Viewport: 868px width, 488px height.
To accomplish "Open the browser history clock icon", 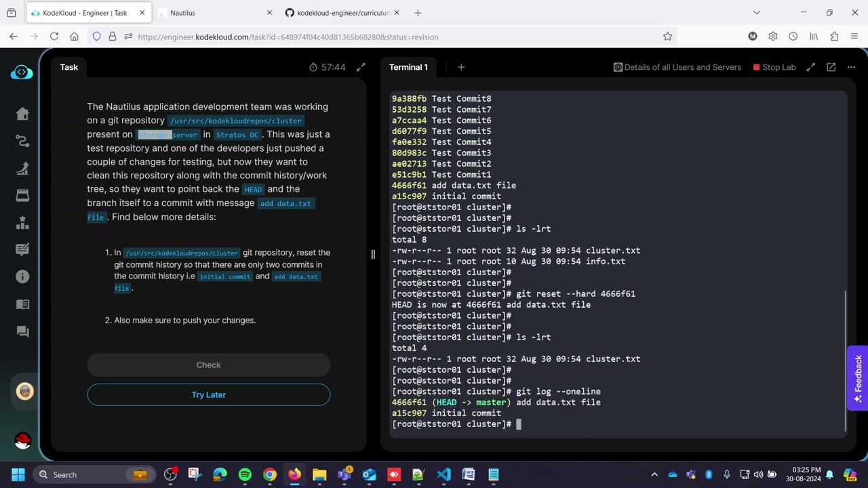I will coord(793,37).
